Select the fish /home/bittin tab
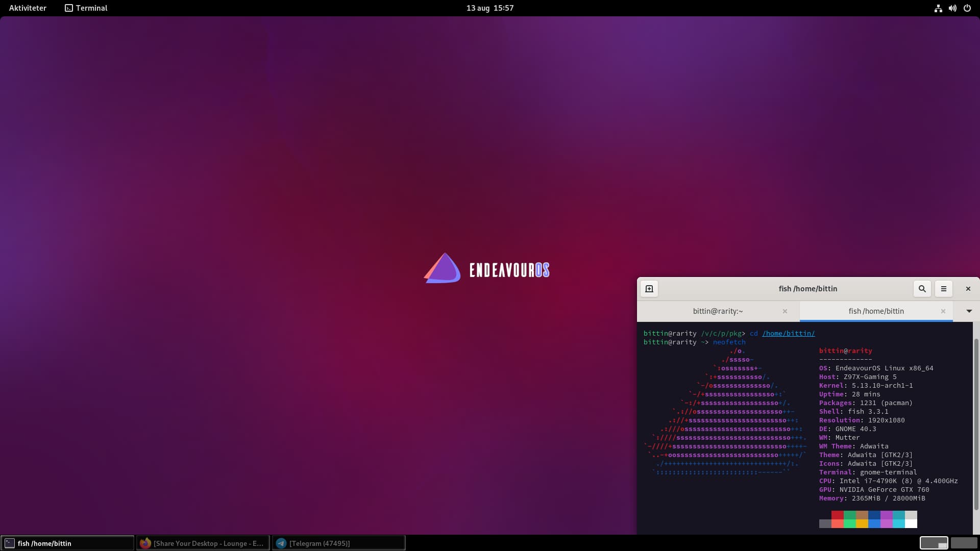 (x=876, y=311)
